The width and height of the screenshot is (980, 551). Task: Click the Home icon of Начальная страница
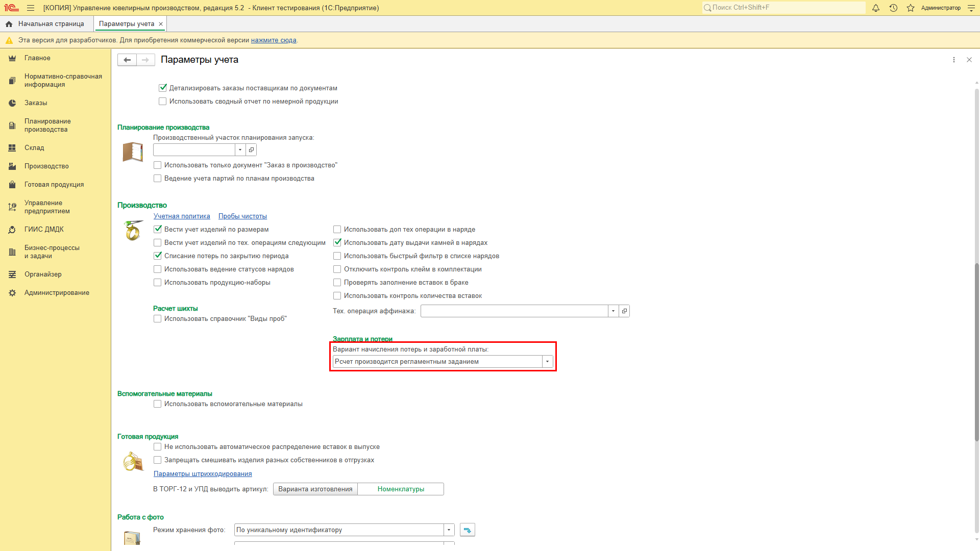coord(9,24)
